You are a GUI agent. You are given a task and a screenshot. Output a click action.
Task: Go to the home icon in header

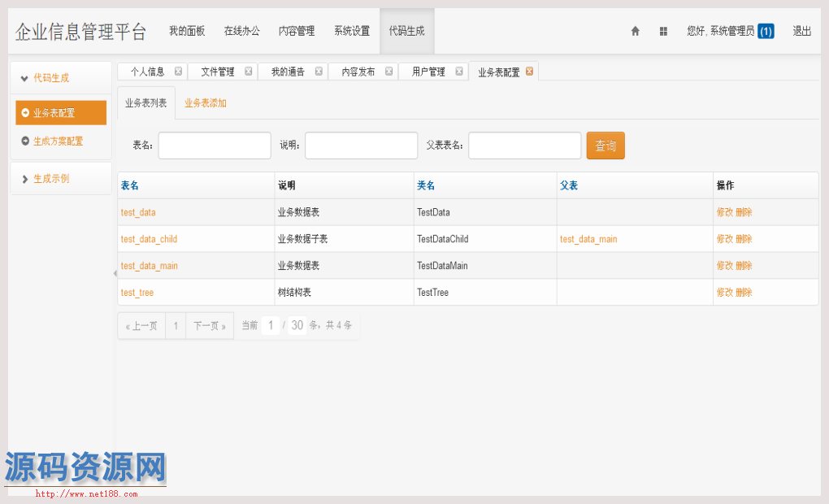pyautogui.click(x=635, y=31)
